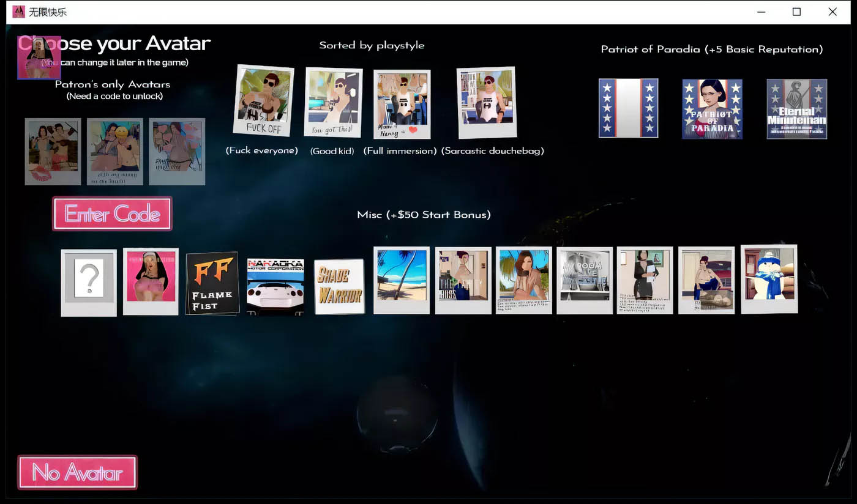Image resolution: width=857 pixels, height=504 pixels.
Task: Click the app icon in the title bar
Action: pos(18,12)
